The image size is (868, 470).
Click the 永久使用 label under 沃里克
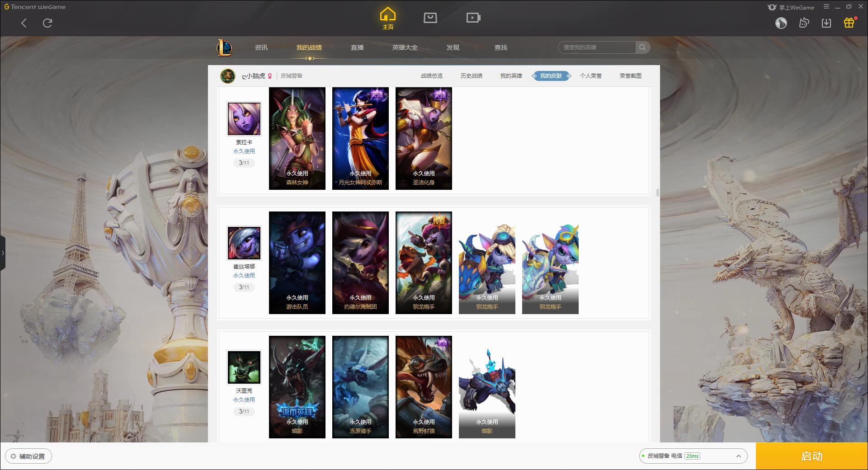pyautogui.click(x=244, y=400)
